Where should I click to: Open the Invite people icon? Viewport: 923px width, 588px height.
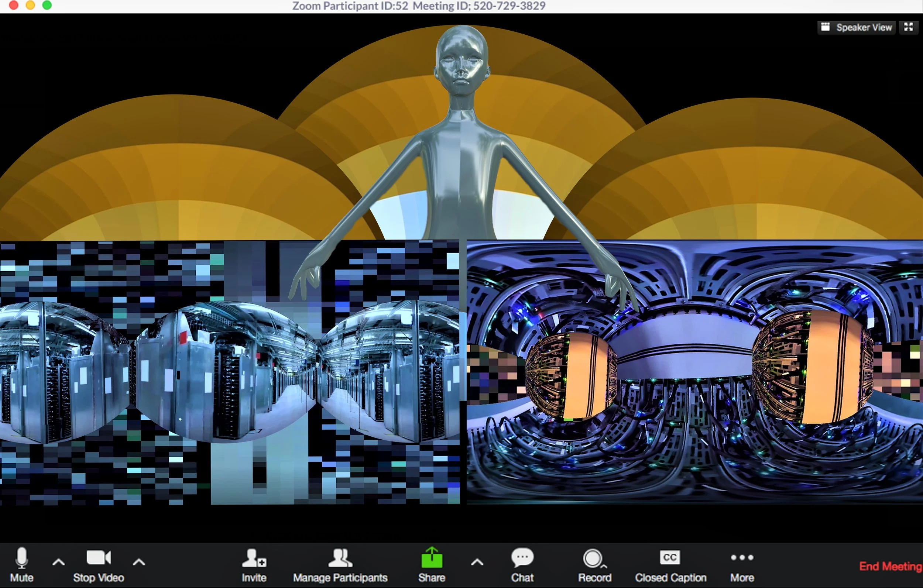(254, 558)
